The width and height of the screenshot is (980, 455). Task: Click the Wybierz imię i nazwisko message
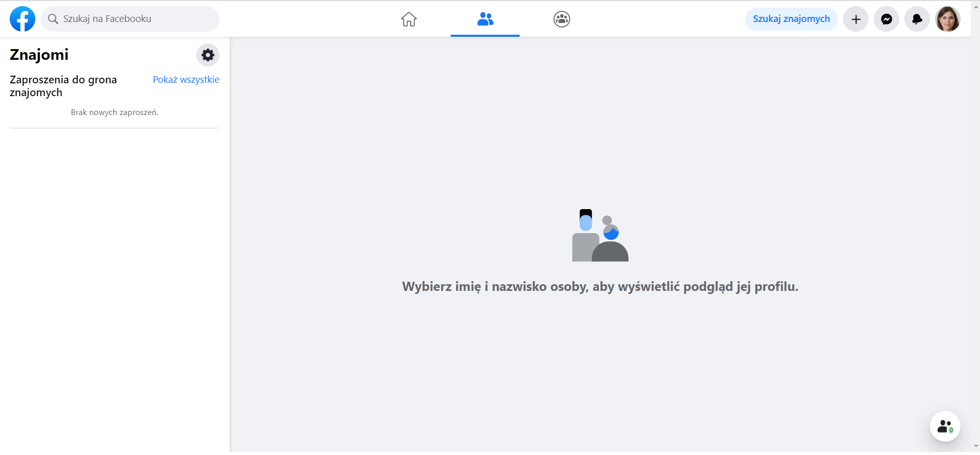pyautogui.click(x=600, y=286)
